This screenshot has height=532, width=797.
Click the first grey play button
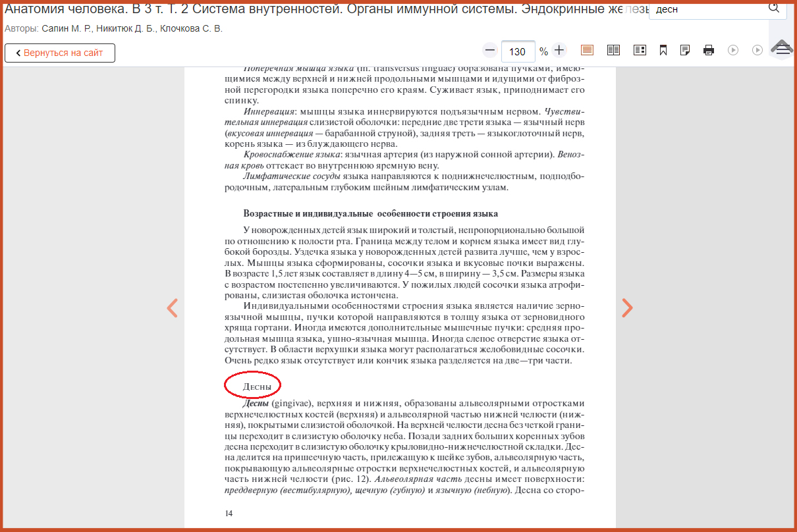732,50
